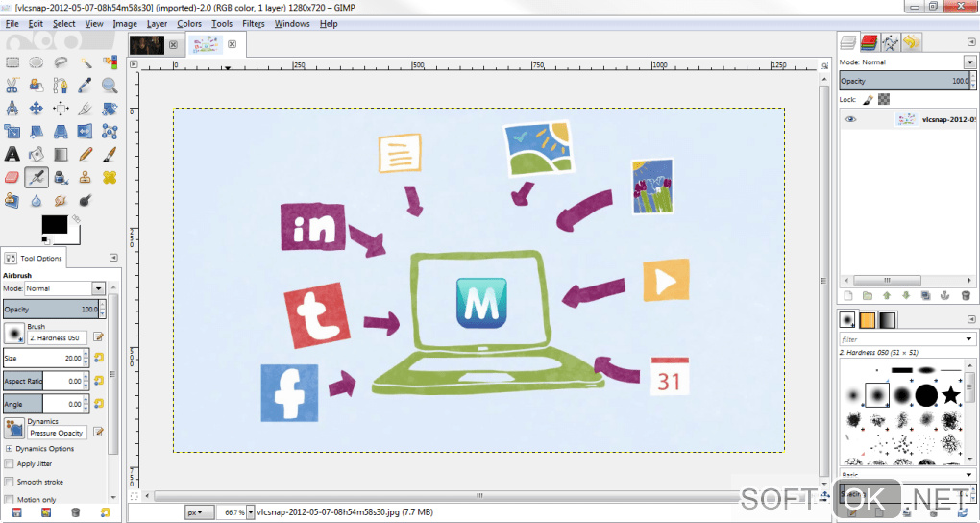Select the Crop tool

86,109
